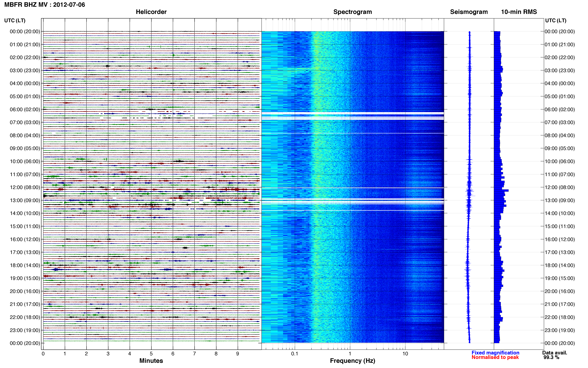
Task: Click tick '7' on the Minutes axis
Action: tap(195, 354)
